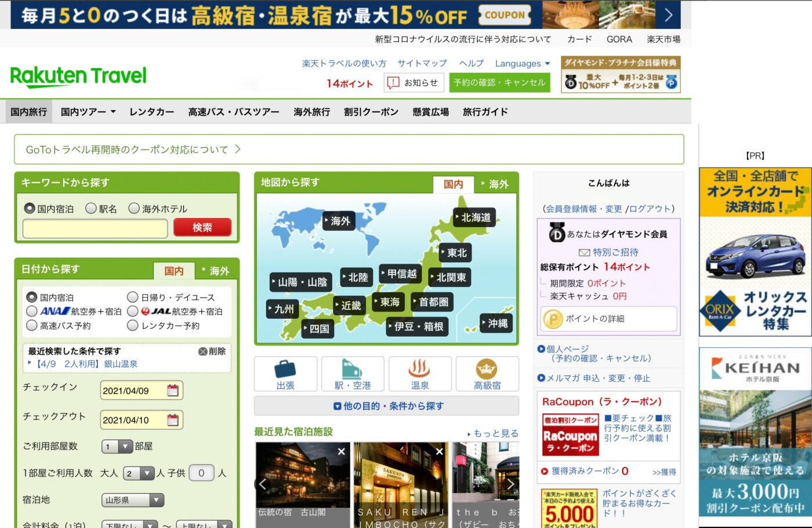Open もっと見る recently viewed link
Screen dimensions: 812x528
(x=493, y=433)
